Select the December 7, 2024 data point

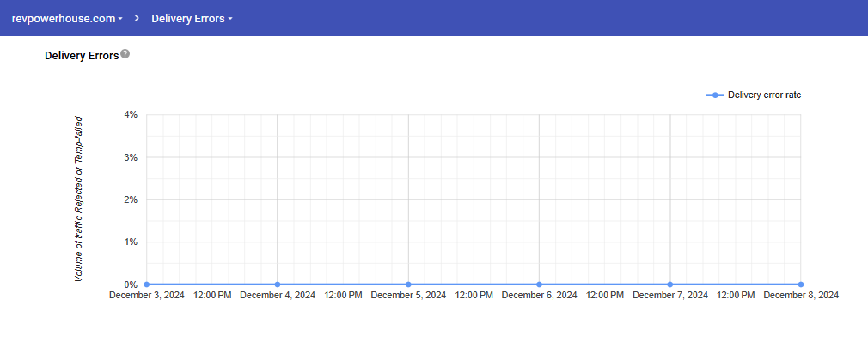(x=669, y=284)
